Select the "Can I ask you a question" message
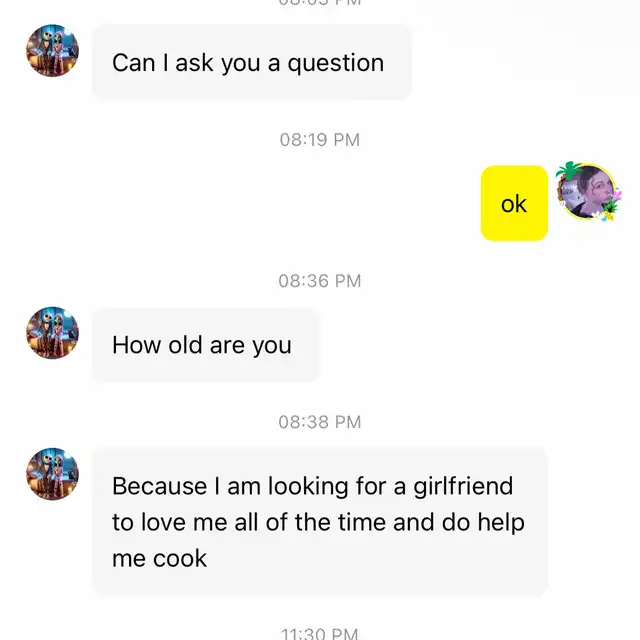This screenshot has width=640, height=640. 252,62
